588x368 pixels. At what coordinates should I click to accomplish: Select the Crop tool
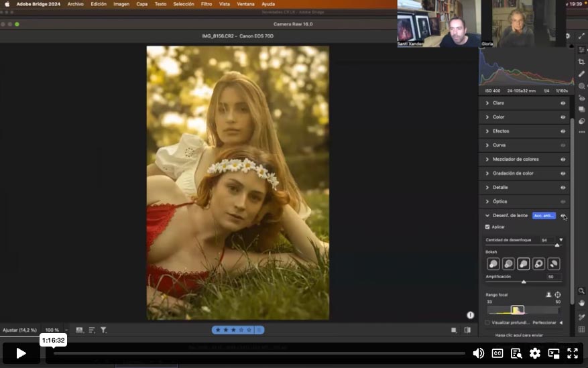click(x=581, y=62)
